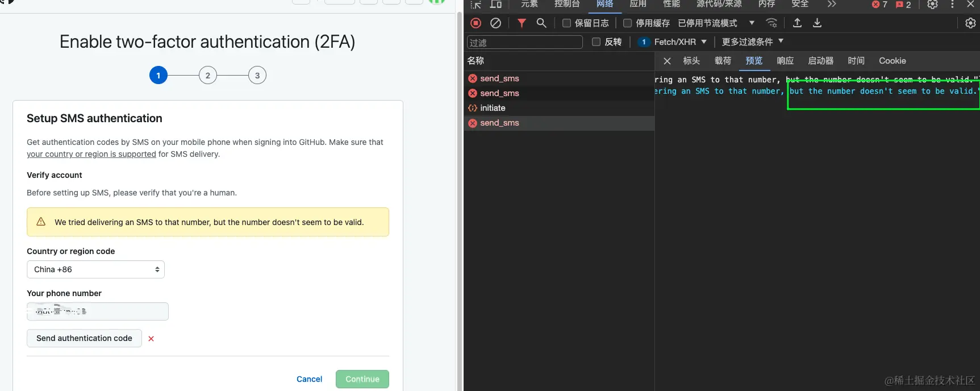
Task: Click the Verify account label
Action: [55, 175]
